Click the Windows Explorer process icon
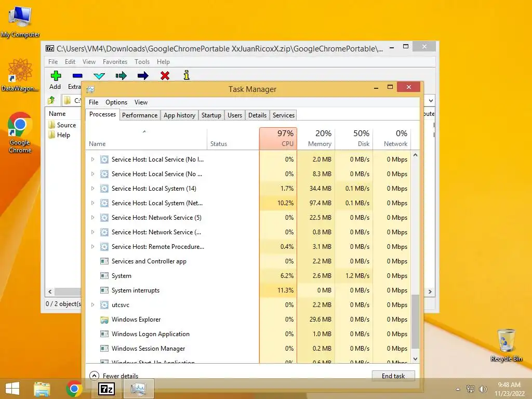The image size is (532, 399). pos(104,320)
